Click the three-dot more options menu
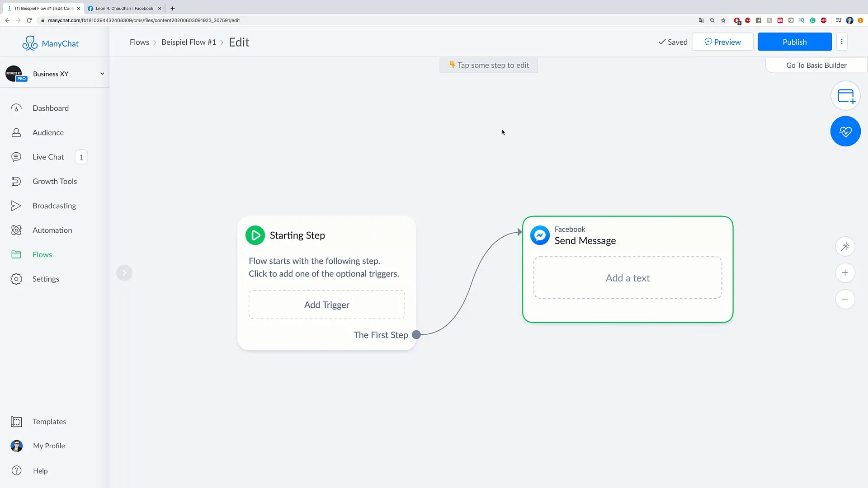Viewport: 868px width, 488px height. [x=842, y=42]
